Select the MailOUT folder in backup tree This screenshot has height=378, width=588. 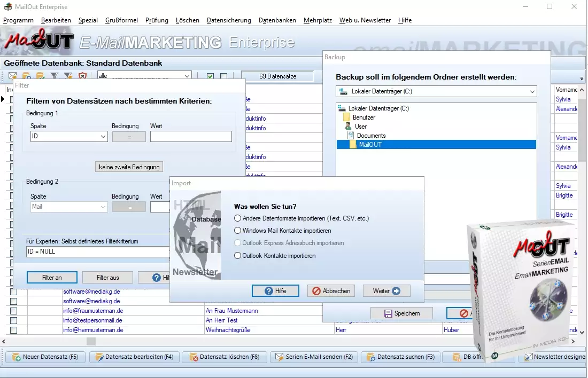click(x=436, y=145)
